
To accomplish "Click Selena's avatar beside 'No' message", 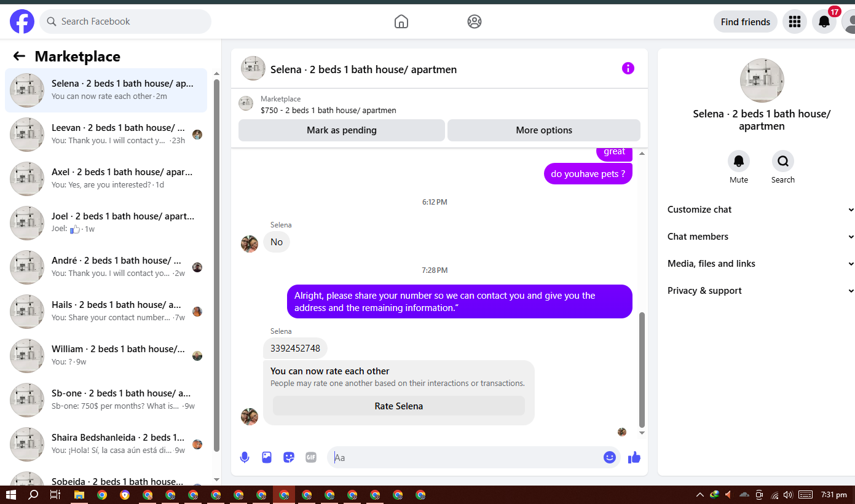I will (x=250, y=244).
